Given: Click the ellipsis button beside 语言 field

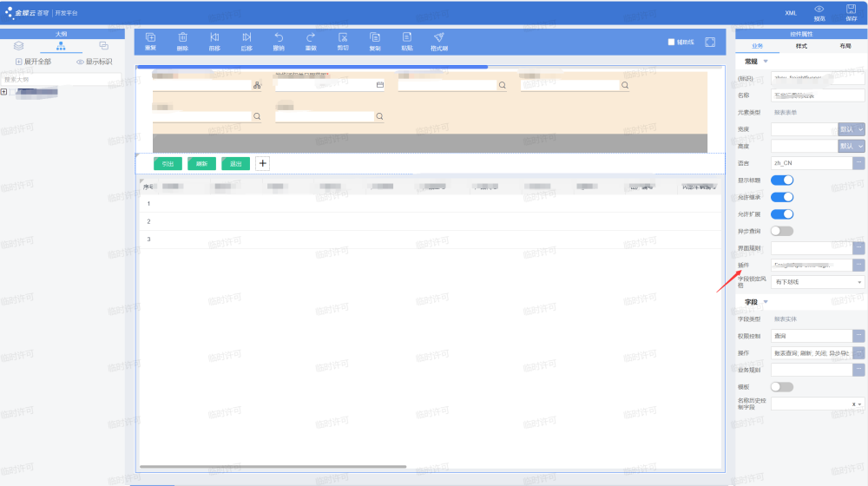Looking at the screenshot, I should [858, 163].
